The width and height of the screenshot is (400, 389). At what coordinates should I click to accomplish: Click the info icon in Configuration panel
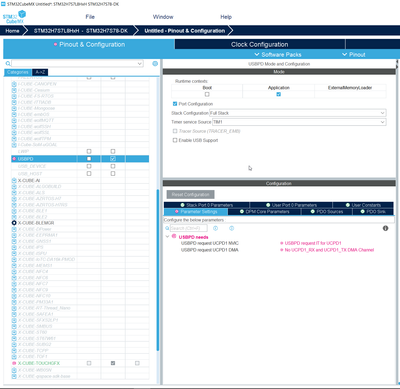pos(385,228)
